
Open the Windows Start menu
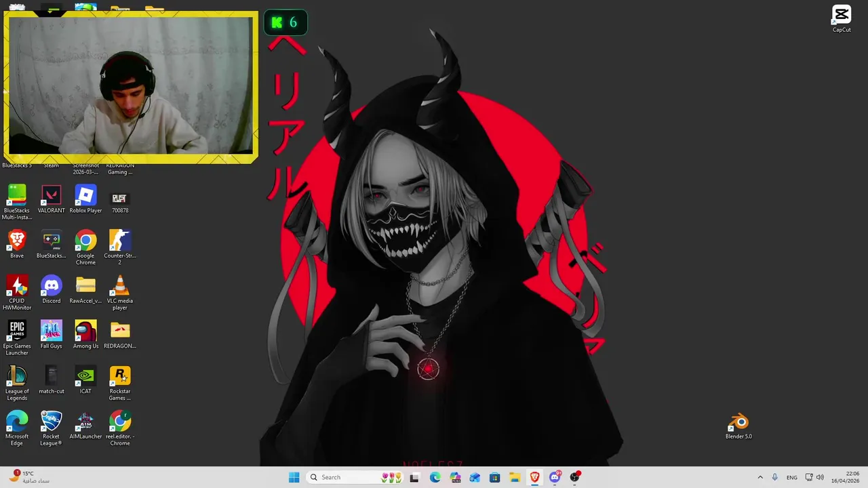coord(294,477)
